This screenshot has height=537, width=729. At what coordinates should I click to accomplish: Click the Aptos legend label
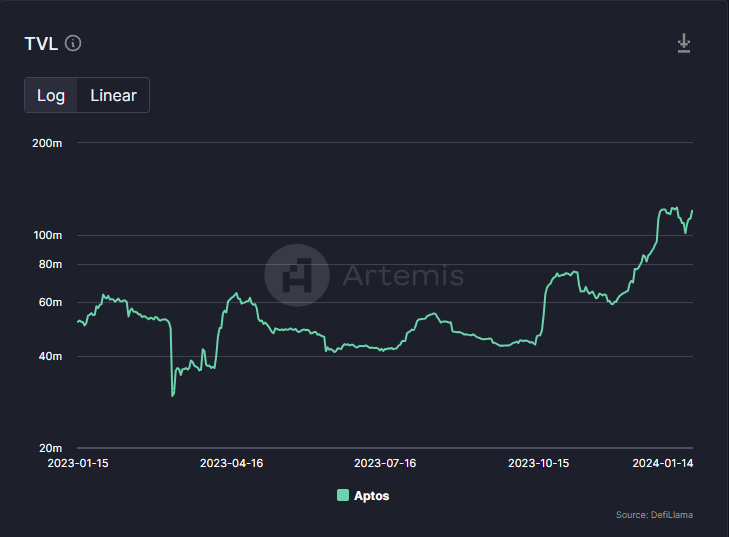(x=371, y=496)
